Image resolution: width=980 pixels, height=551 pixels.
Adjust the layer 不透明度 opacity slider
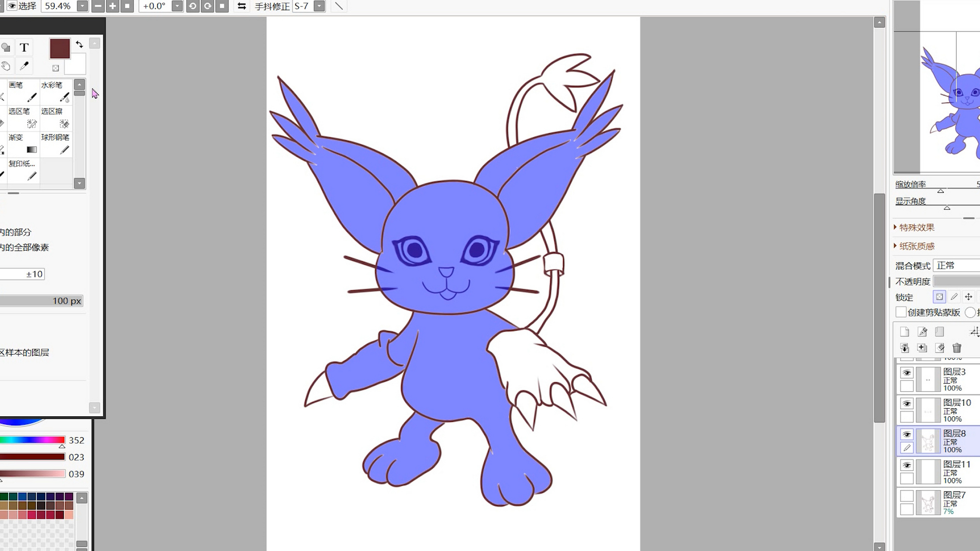957,282
